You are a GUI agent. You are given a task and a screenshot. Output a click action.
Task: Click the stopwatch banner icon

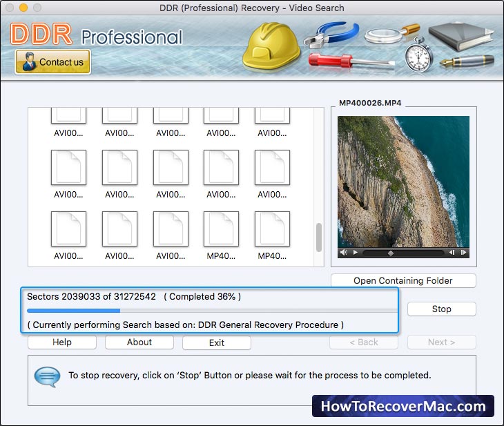click(x=418, y=55)
